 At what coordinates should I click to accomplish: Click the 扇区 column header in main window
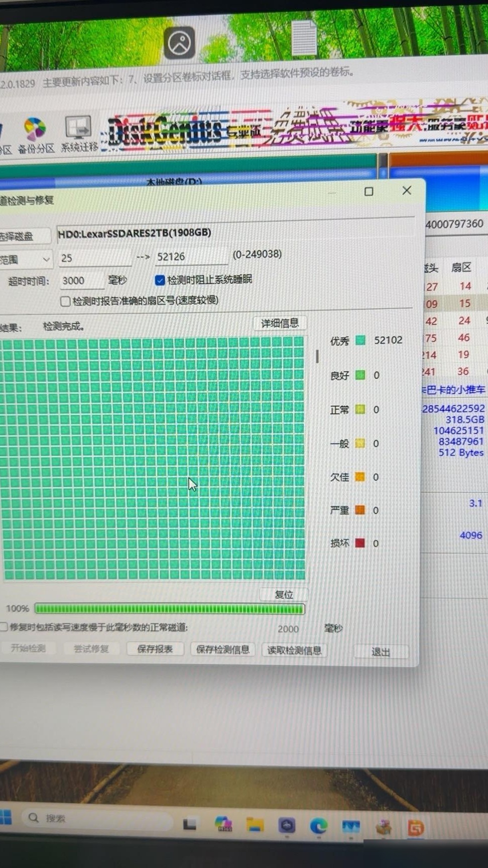(x=461, y=267)
